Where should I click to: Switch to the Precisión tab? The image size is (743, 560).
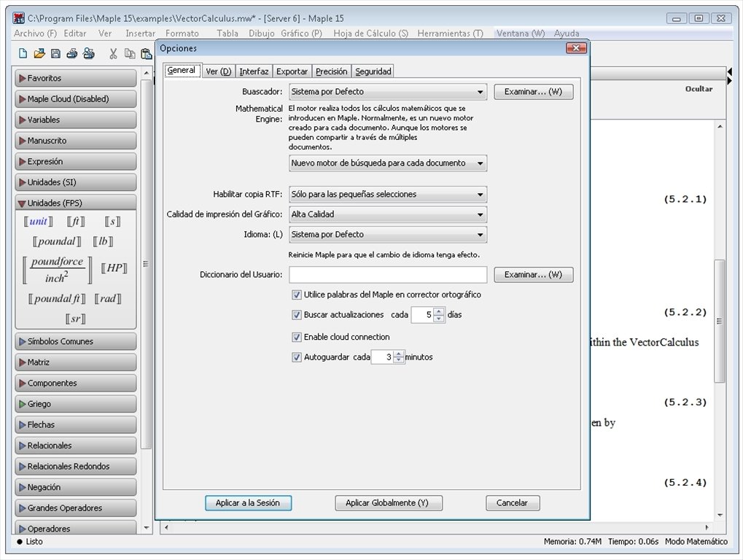click(332, 71)
